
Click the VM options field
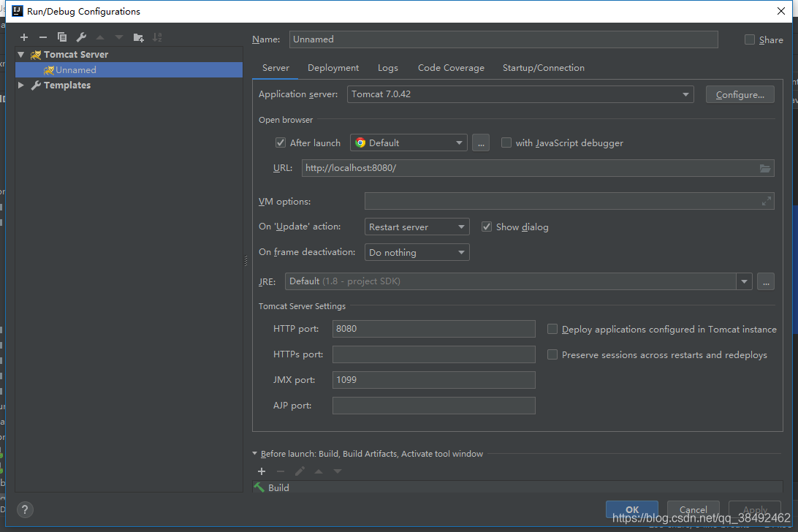(x=569, y=202)
